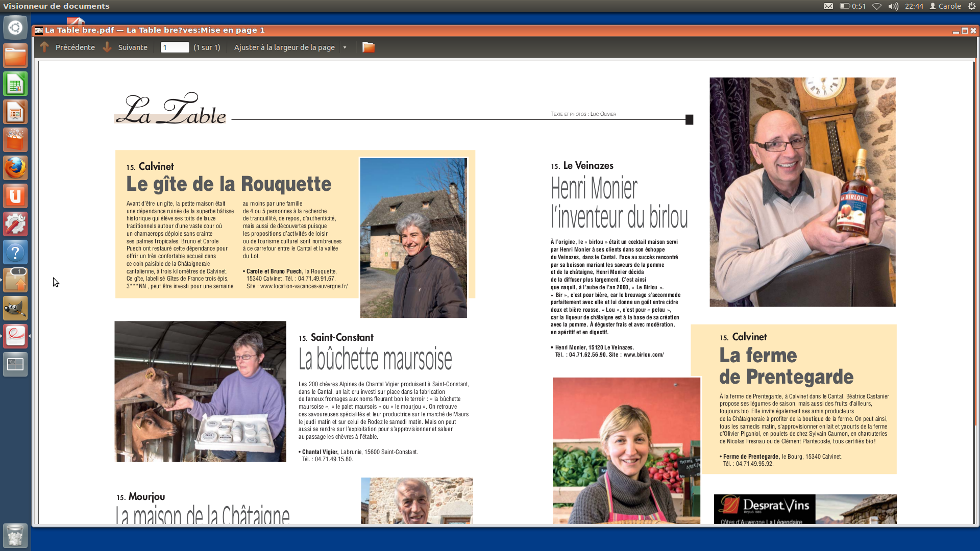The image size is (980, 551).
Task: Open user menu Carole
Action: click(945, 6)
